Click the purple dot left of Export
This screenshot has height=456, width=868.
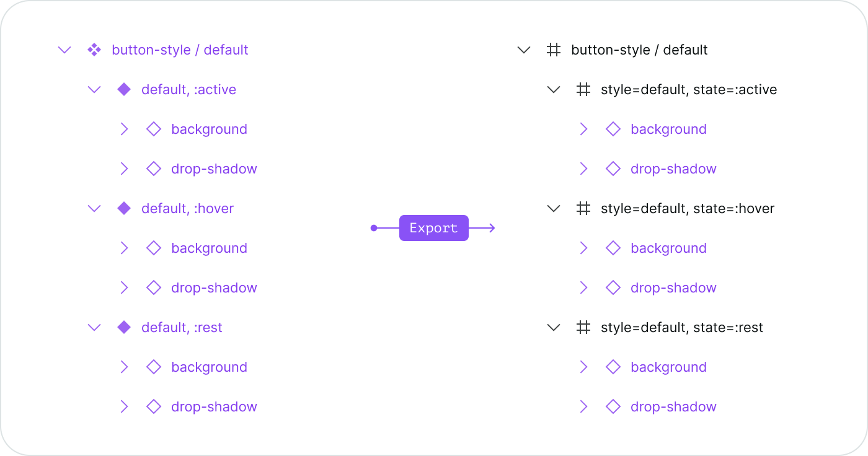(374, 229)
